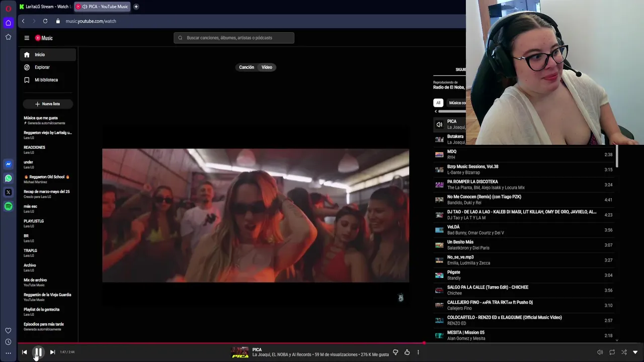Screen dimensions: 644x362
Task: Pause the current song
Action: pyautogui.click(x=38, y=352)
